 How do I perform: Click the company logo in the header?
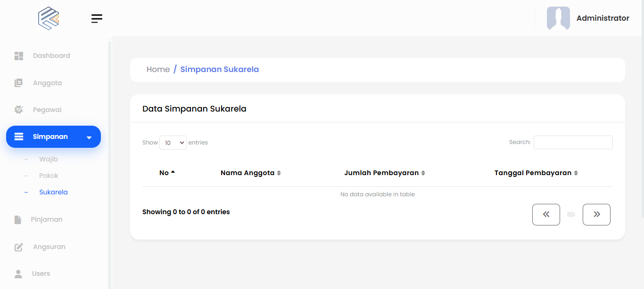click(x=49, y=18)
